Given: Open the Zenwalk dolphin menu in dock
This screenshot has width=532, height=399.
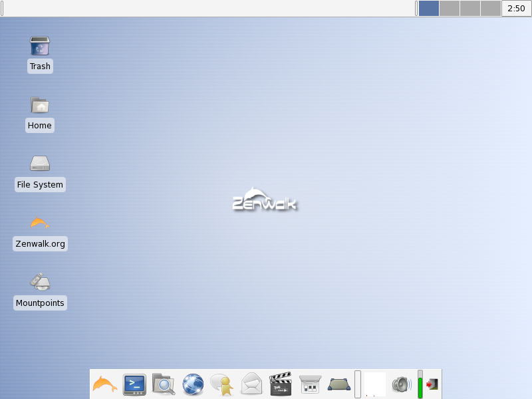Looking at the screenshot, I should pyautogui.click(x=105, y=384).
